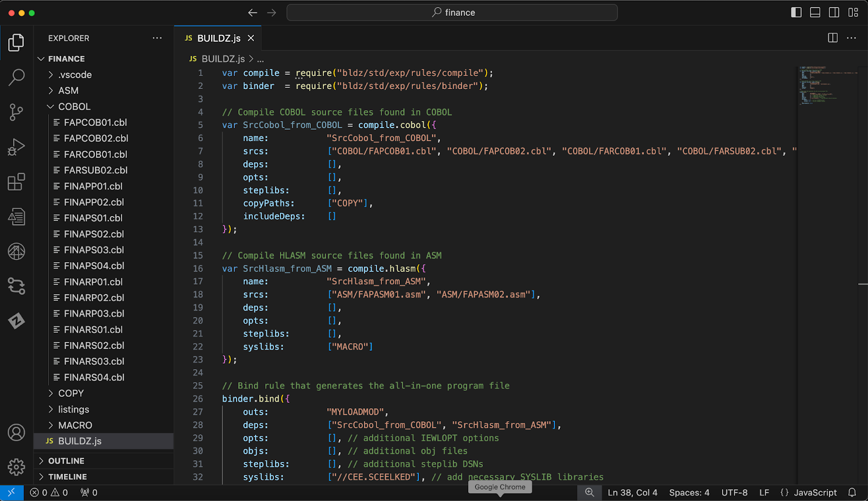Viewport: 868px width, 501px height.
Task: Click the Spaces: 4 indentation setting
Action: coord(689,492)
